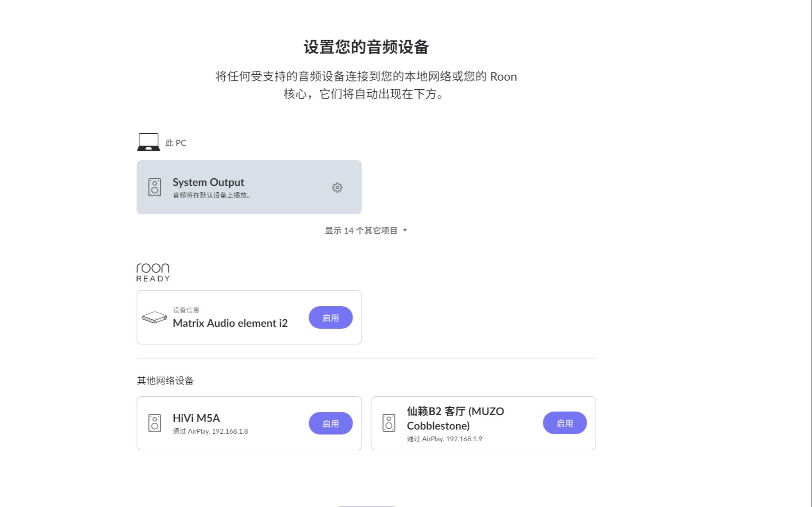Click the HiVi M5A speaker icon
Viewport: 812px width, 507px height.
coord(154,423)
